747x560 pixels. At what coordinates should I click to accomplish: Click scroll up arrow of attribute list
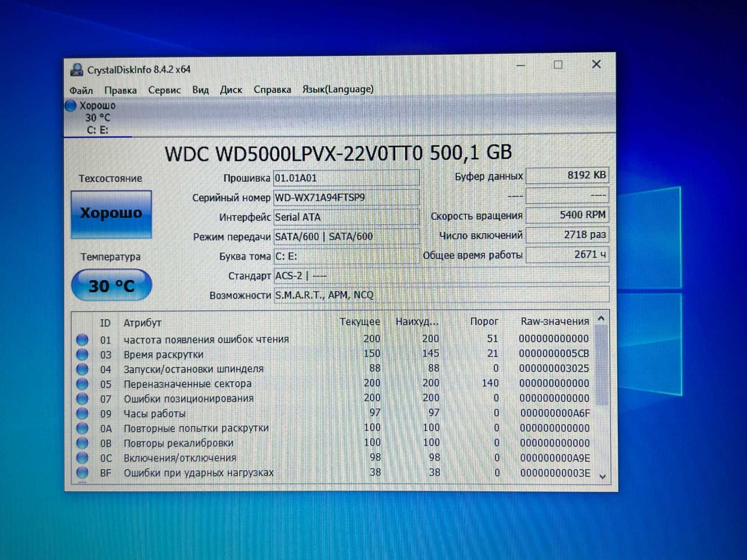pos(601,318)
